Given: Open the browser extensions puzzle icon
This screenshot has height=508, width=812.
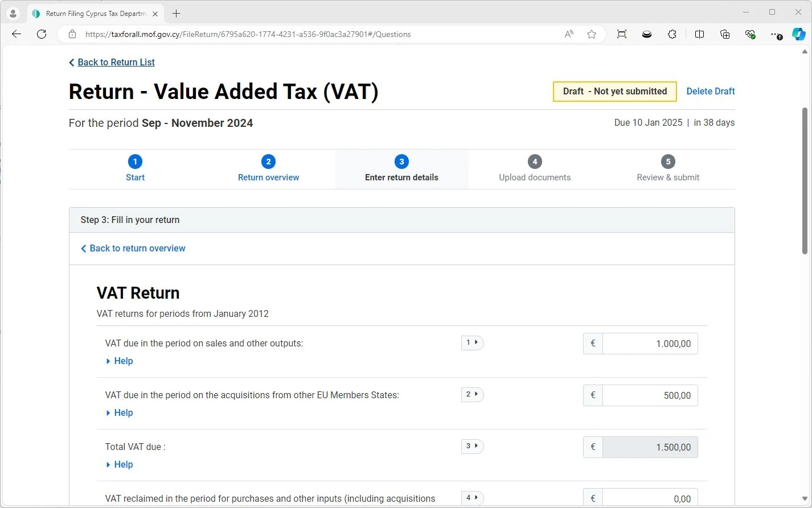Looking at the screenshot, I should tap(672, 34).
